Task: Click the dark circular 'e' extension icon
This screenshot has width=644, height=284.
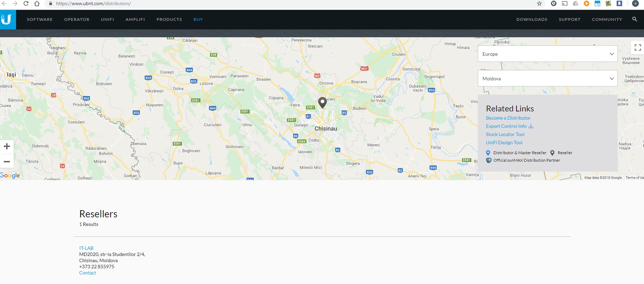Action: [x=554, y=4]
